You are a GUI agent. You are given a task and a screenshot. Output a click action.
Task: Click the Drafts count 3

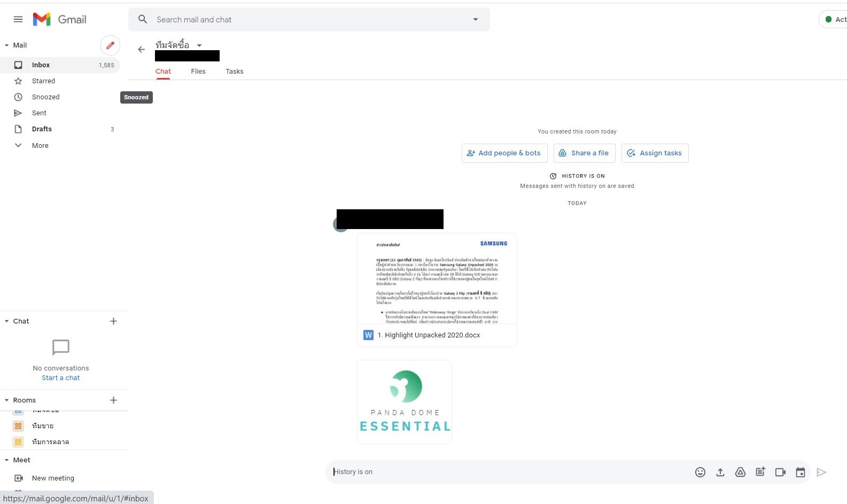tap(112, 129)
